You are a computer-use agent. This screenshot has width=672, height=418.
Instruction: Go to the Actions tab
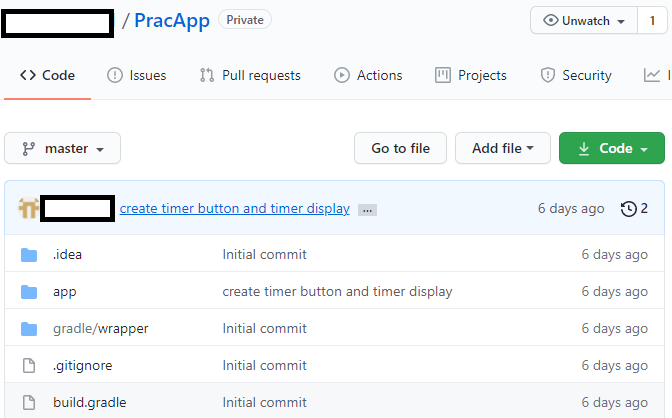click(368, 75)
